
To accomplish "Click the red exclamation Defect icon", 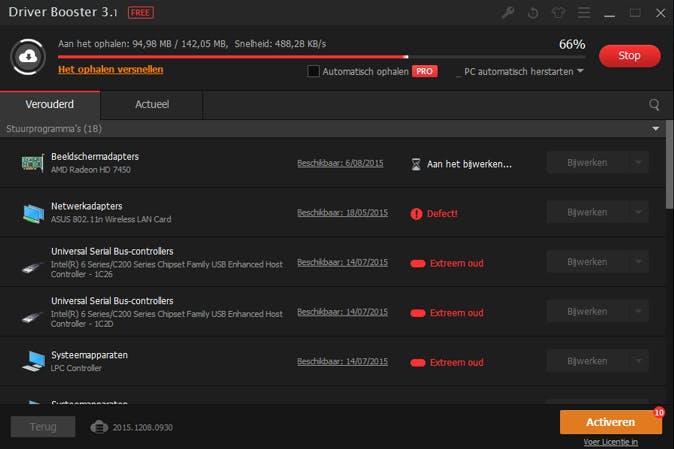I will [416, 214].
